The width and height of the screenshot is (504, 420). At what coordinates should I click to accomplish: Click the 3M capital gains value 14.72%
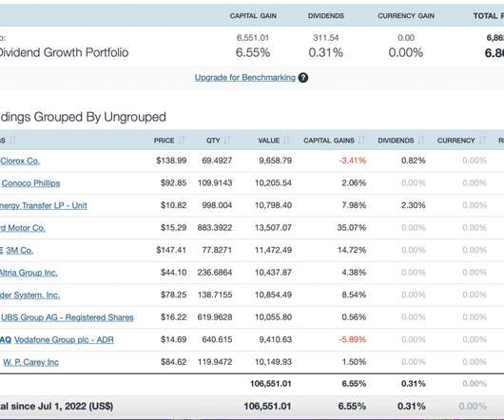click(352, 250)
